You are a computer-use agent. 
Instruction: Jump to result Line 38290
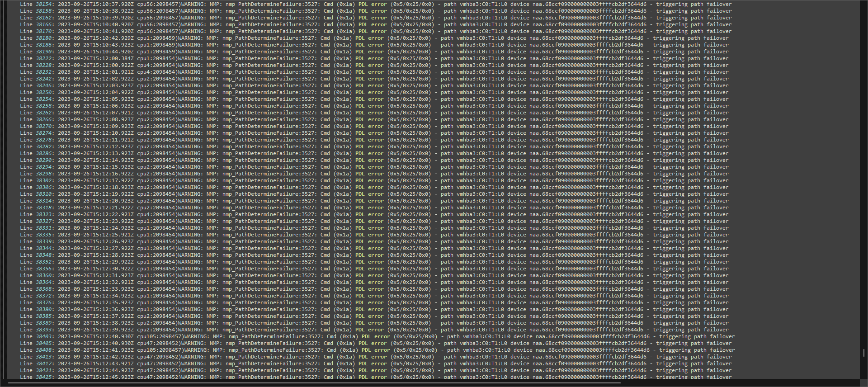374,160
